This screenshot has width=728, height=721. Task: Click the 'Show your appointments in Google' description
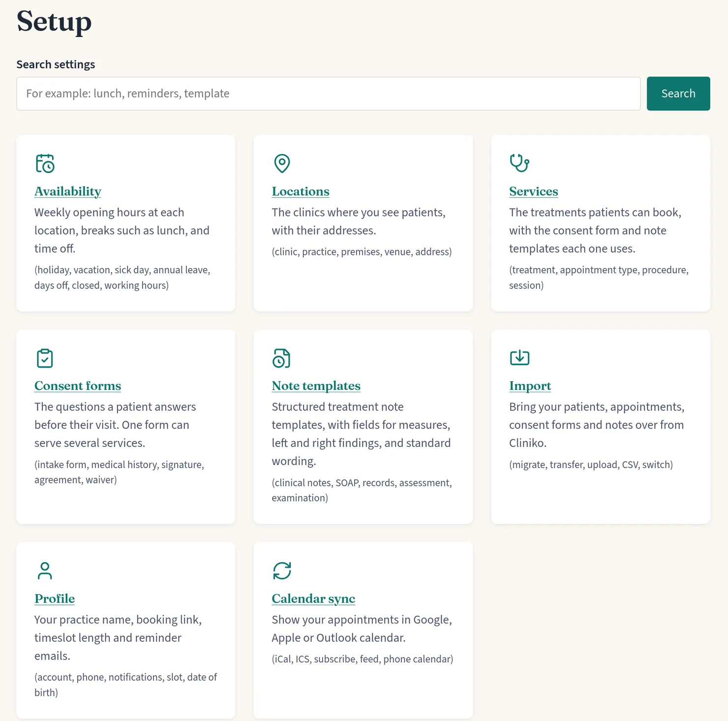(362, 628)
